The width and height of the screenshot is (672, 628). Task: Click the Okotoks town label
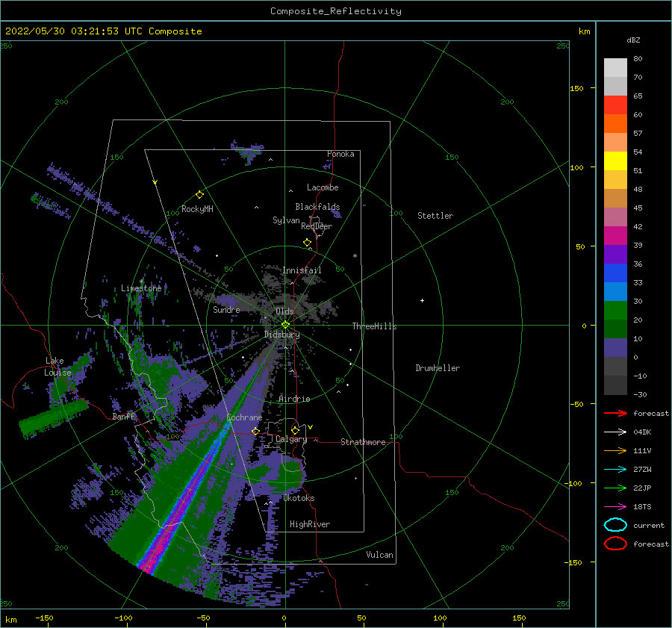click(299, 498)
